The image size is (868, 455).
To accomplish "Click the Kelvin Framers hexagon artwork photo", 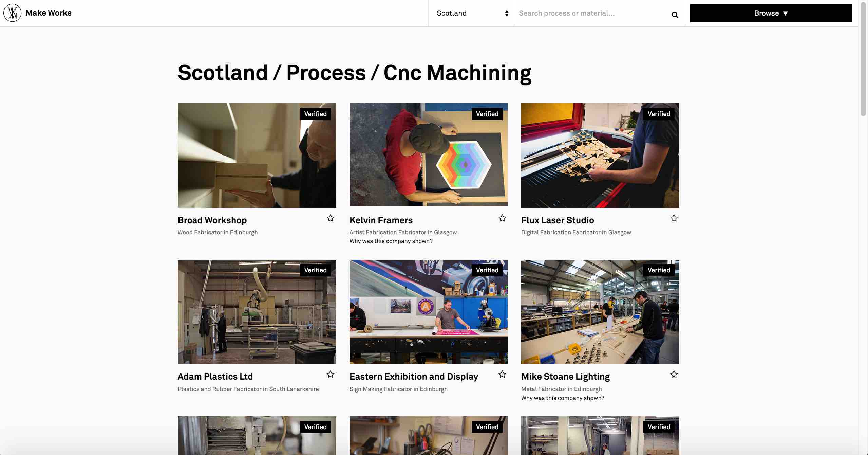I will click(429, 155).
